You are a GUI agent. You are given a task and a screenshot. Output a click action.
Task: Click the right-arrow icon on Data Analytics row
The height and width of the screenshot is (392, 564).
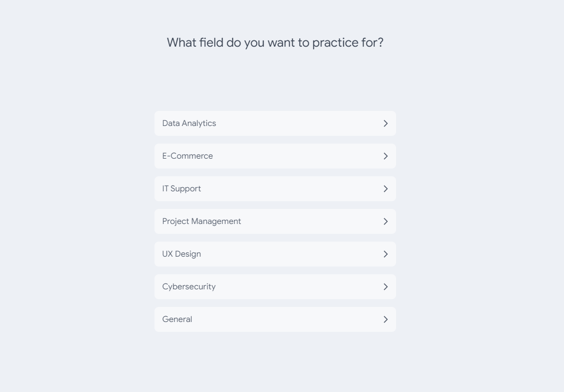pyautogui.click(x=385, y=123)
